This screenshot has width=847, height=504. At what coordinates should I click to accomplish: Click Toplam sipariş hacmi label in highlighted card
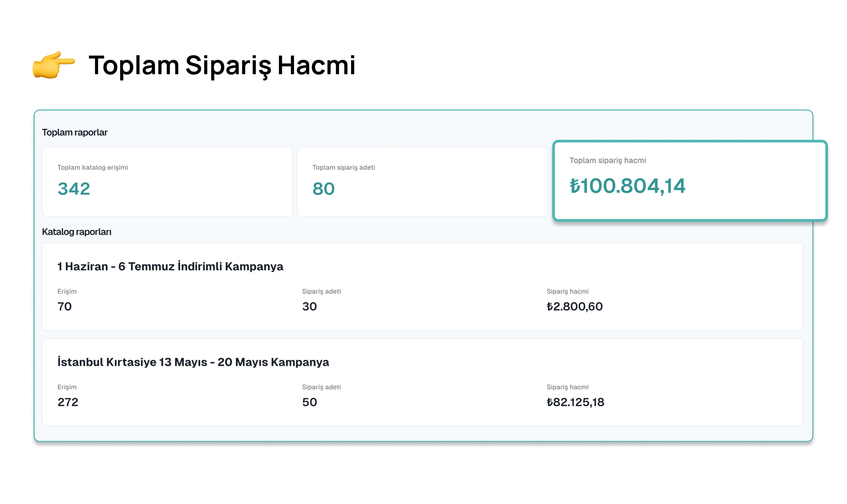tap(608, 161)
